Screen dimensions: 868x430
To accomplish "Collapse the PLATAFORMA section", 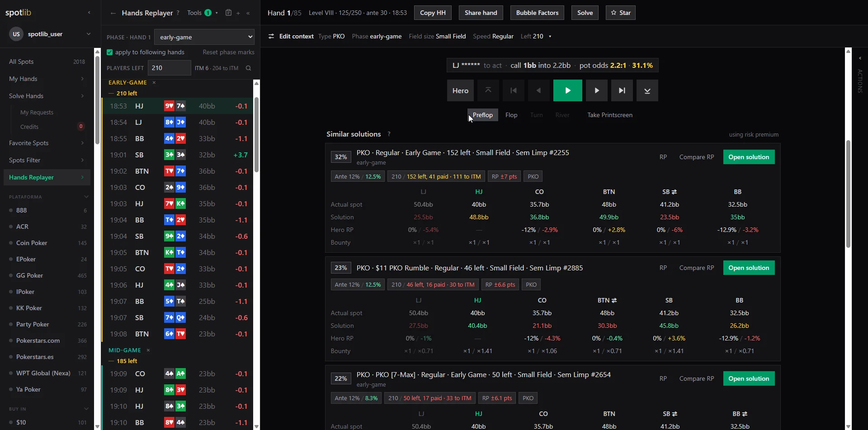I will 86,197.
